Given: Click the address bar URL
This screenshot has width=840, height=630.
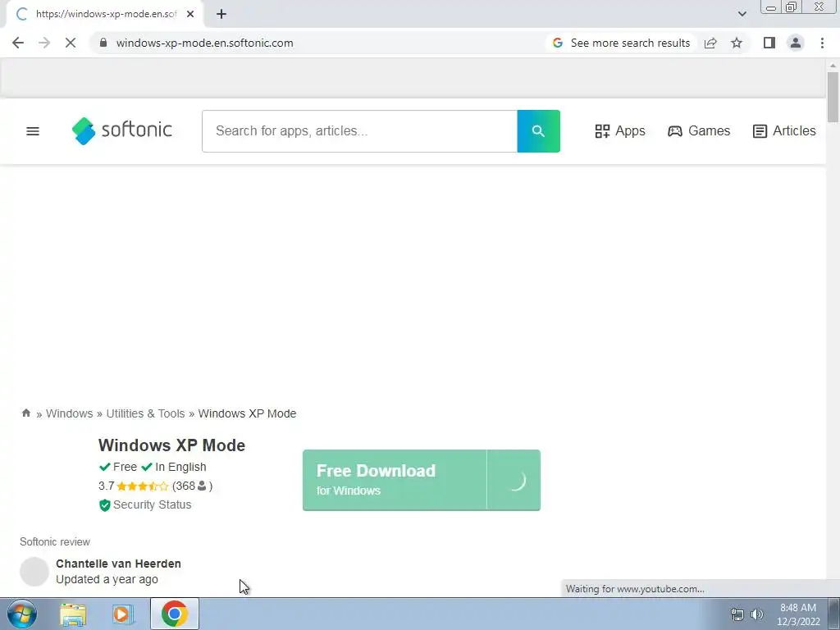Looking at the screenshot, I should (204, 43).
